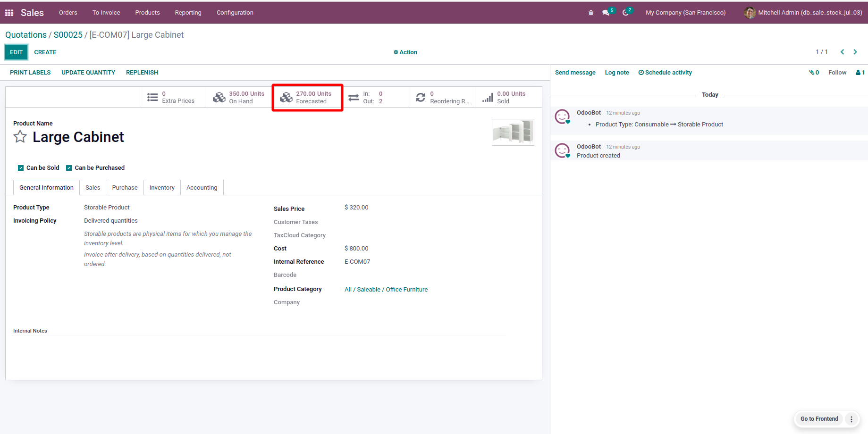The width and height of the screenshot is (868, 434).
Task: Click Send message in chatter
Action: 575,73
